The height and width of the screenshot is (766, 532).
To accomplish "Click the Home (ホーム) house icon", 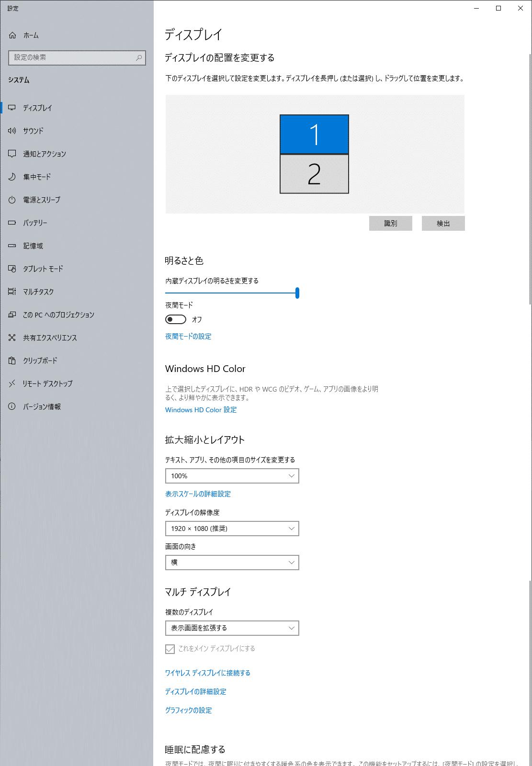I will (12, 35).
